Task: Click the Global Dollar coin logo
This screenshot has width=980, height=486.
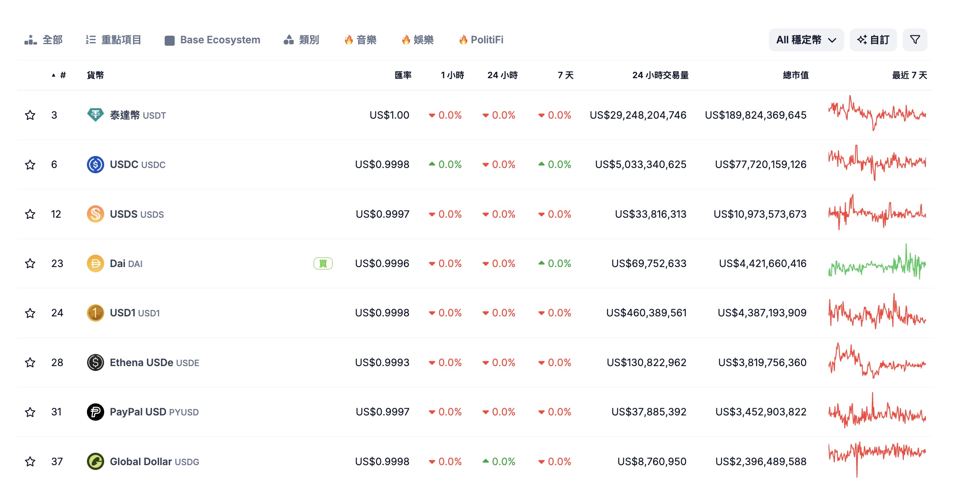Action: click(95, 462)
